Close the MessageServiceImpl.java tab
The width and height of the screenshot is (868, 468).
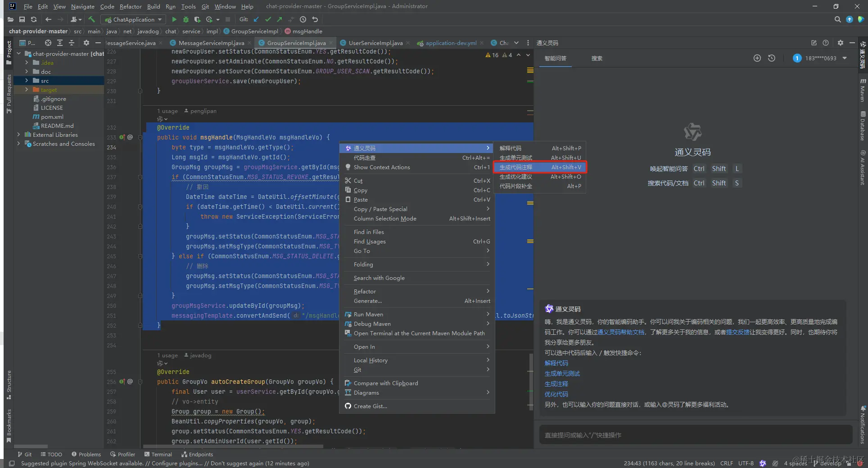pyautogui.click(x=249, y=43)
